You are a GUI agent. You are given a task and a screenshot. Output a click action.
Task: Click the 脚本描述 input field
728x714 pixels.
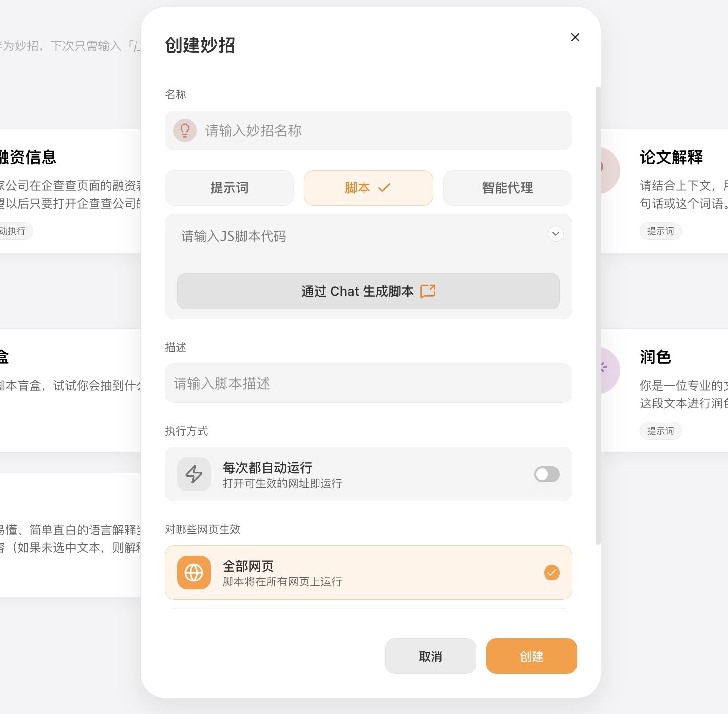(368, 383)
